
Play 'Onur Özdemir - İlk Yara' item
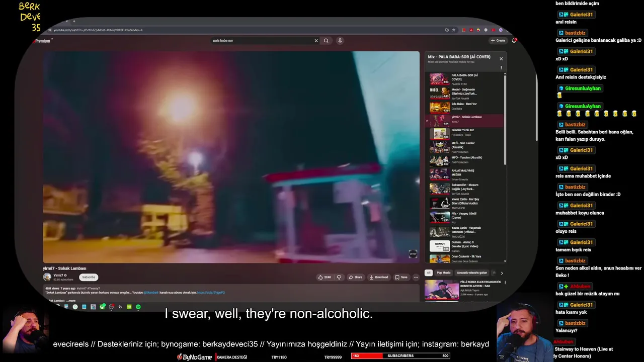pyautogui.click(x=465, y=258)
